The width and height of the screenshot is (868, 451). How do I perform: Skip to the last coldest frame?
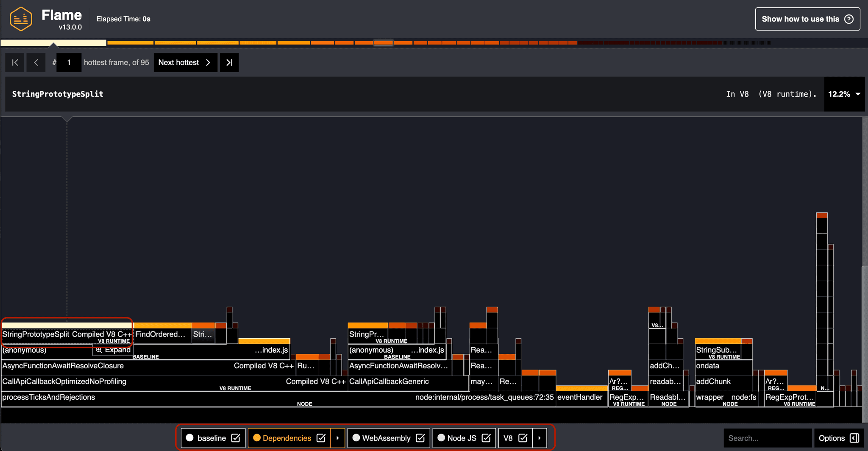click(229, 63)
